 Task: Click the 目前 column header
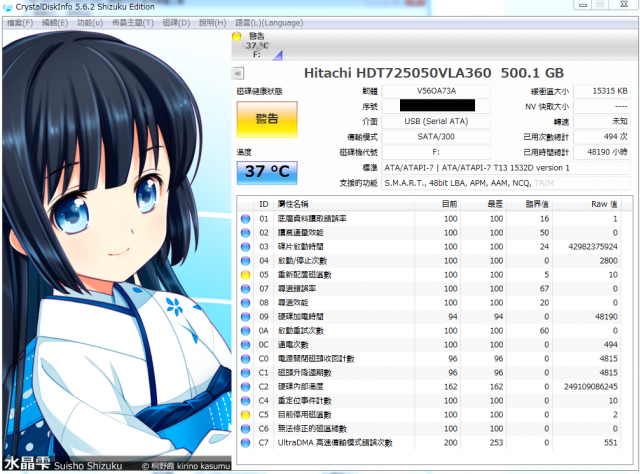[438, 204]
